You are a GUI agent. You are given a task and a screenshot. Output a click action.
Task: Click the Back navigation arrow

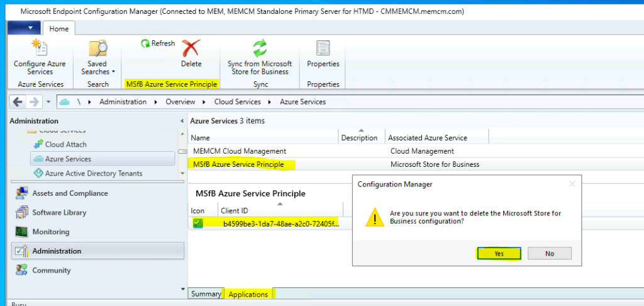click(18, 101)
